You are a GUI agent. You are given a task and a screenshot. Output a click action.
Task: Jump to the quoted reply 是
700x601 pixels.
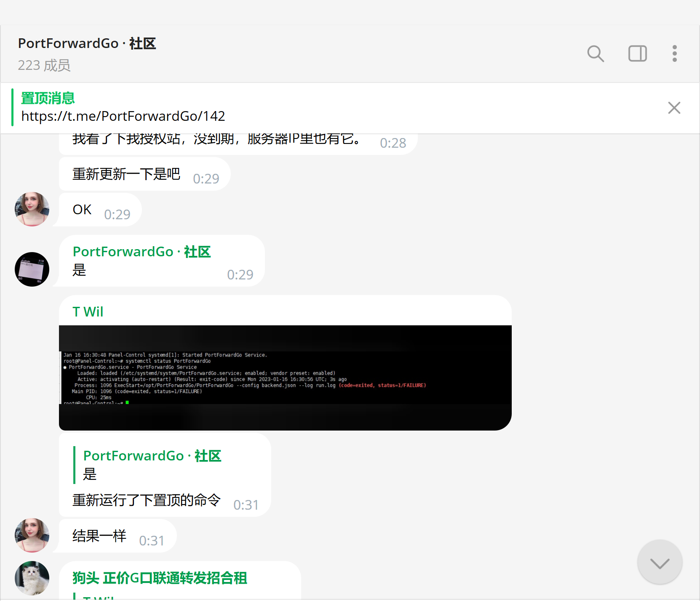coord(152,465)
